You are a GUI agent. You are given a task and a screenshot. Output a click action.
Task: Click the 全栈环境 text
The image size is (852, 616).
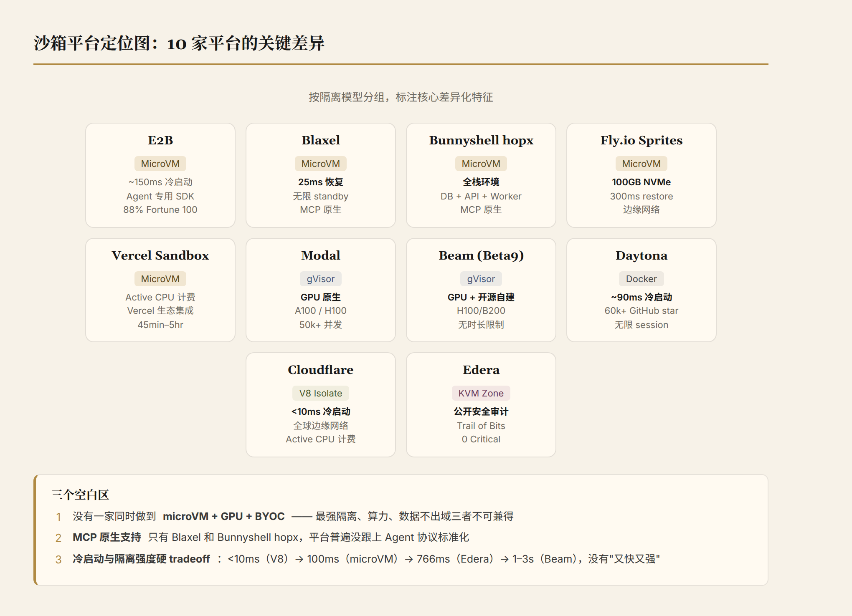point(481,182)
